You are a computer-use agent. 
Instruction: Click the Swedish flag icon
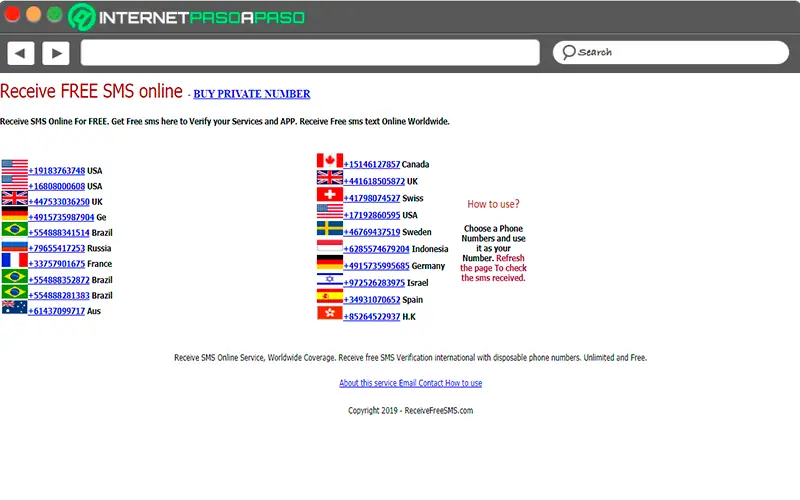point(330,228)
